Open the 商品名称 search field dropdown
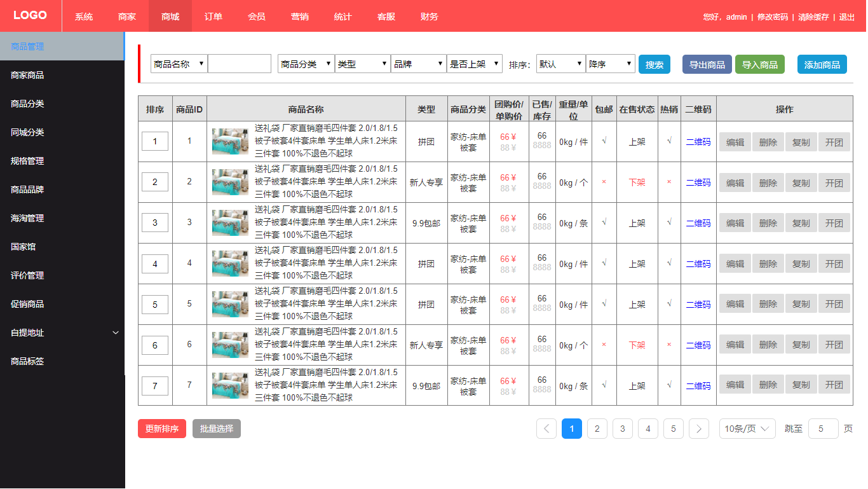This screenshot has width=868, height=489. click(179, 64)
